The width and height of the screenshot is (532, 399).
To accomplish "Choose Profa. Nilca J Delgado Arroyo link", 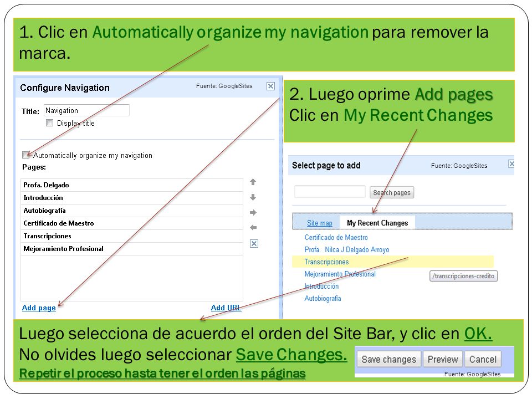I will point(347,250).
